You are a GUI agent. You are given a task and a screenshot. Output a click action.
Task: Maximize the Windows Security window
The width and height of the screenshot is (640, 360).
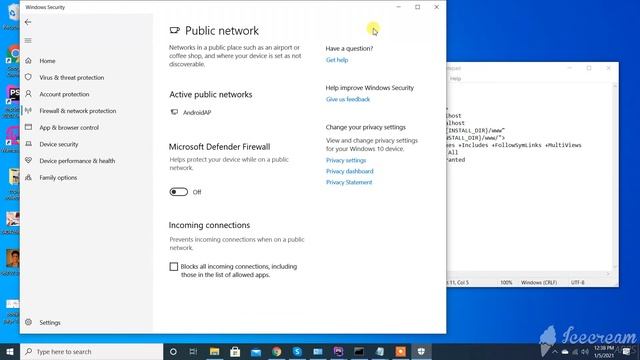(418, 7)
